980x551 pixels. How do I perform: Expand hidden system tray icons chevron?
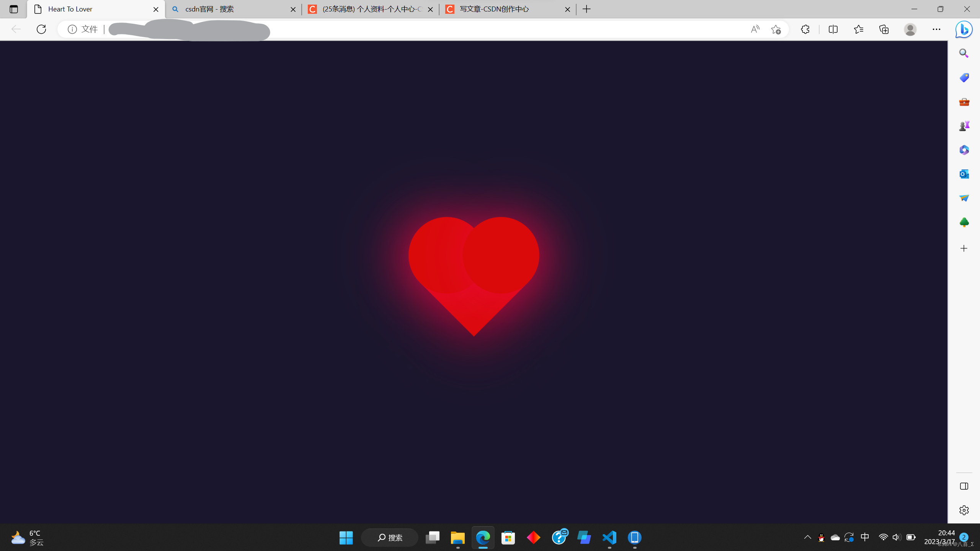808,537
